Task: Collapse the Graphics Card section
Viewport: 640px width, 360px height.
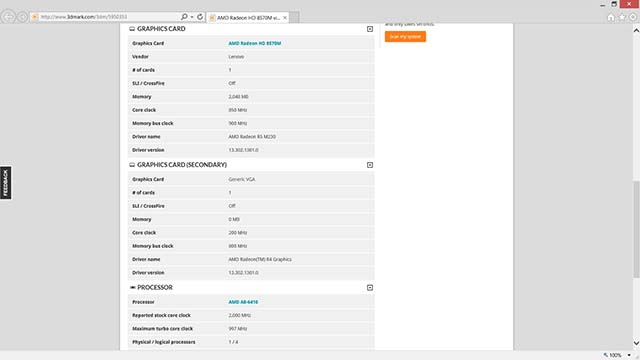Action: click(x=370, y=29)
